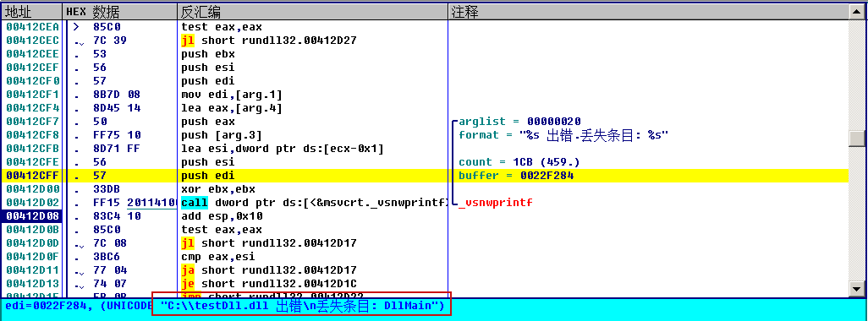This screenshot has width=868, height=321.
Task: Select address 00412CEC
Action: [33, 41]
